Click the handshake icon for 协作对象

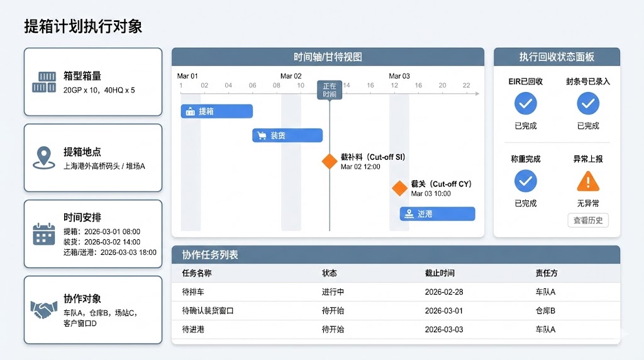coord(44,310)
